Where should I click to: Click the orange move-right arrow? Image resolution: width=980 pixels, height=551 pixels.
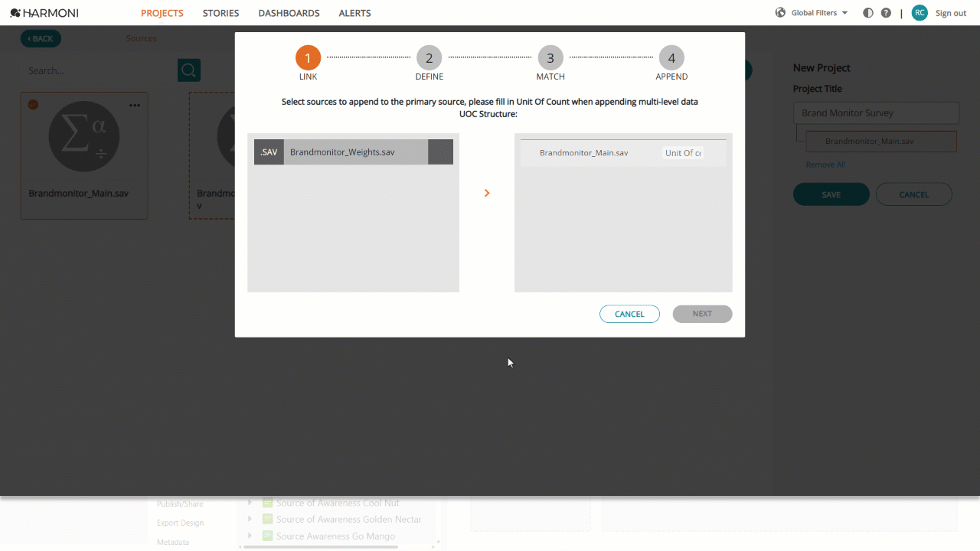[487, 193]
